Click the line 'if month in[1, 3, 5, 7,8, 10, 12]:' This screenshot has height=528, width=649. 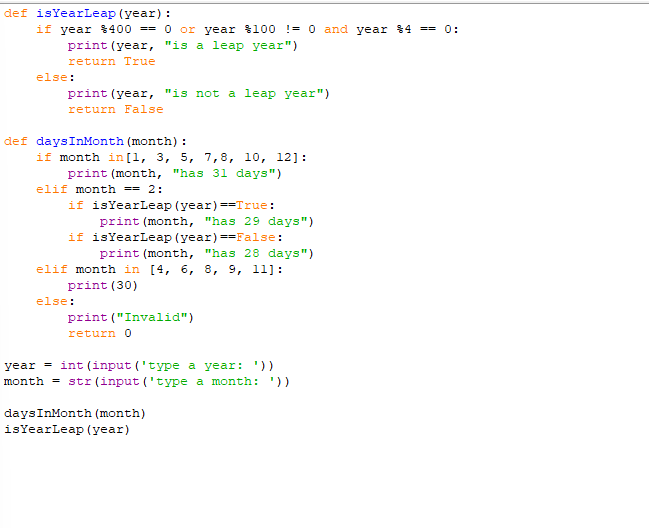[171, 157]
